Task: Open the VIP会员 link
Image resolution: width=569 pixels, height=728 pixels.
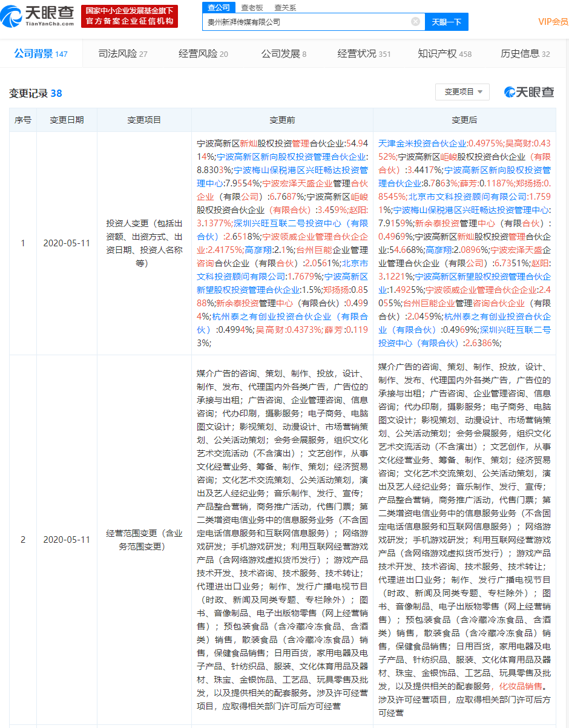Action: click(553, 22)
